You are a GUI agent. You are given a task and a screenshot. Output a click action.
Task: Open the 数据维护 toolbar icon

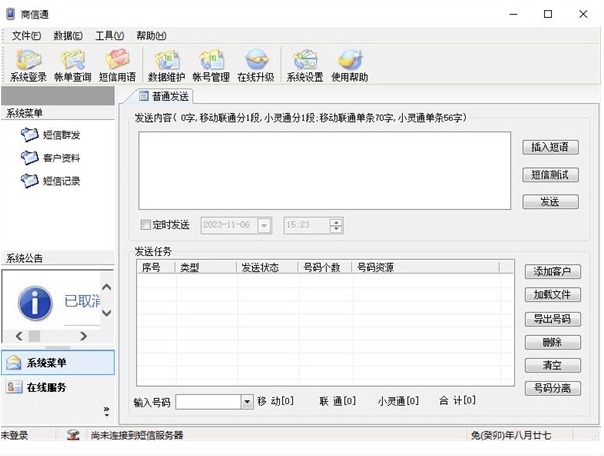pos(166,65)
